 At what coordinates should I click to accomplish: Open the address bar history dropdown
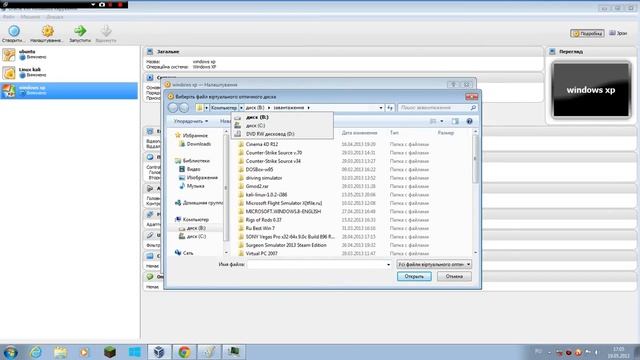(x=381, y=108)
